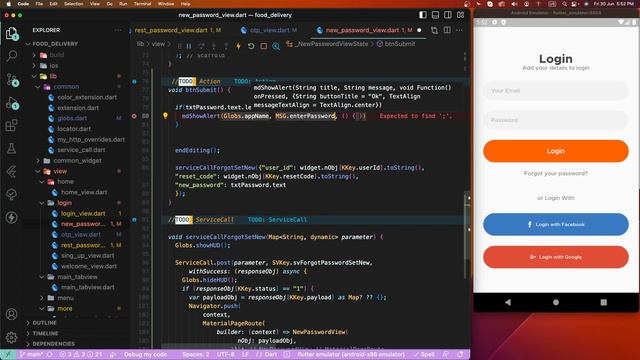Open the Explorer view in activity bar
Image resolution: width=640 pixels, height=360 pixels.
[12, 33]
